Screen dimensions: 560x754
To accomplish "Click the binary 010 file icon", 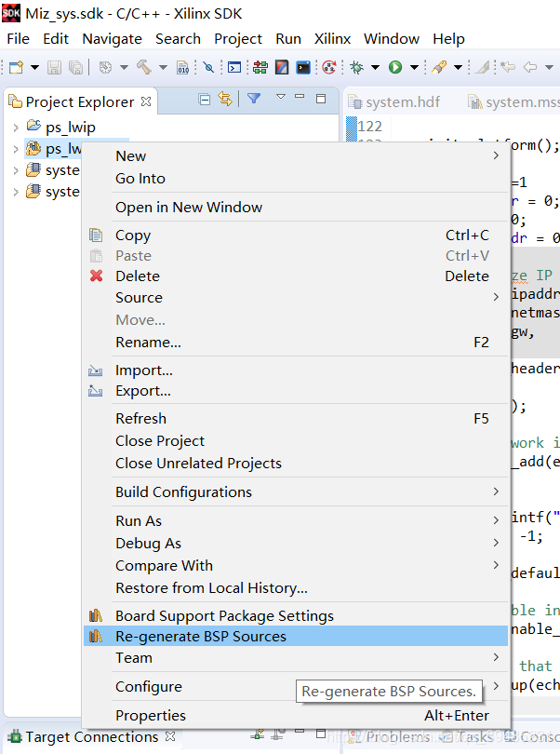I will (182, 67).
